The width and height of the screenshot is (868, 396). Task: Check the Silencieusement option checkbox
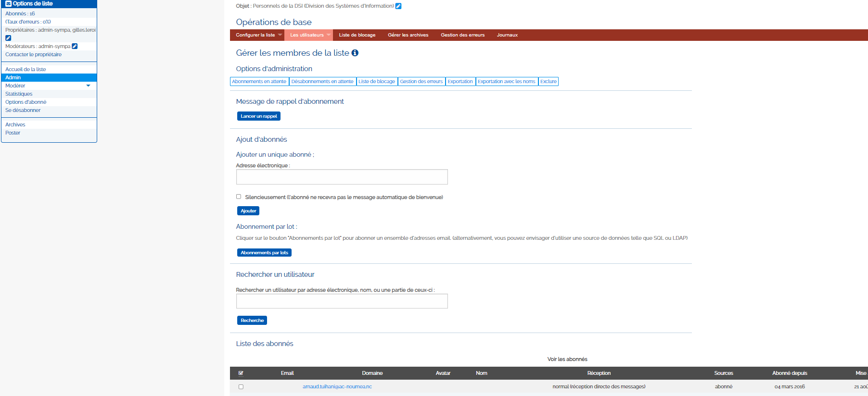tap(239, 197)
